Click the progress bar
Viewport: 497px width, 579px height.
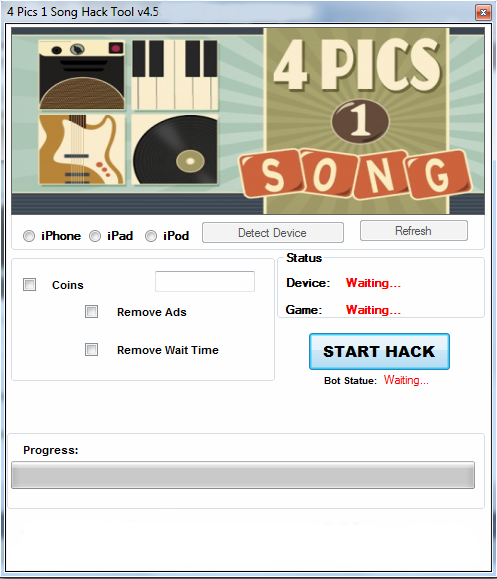[243, 475]
